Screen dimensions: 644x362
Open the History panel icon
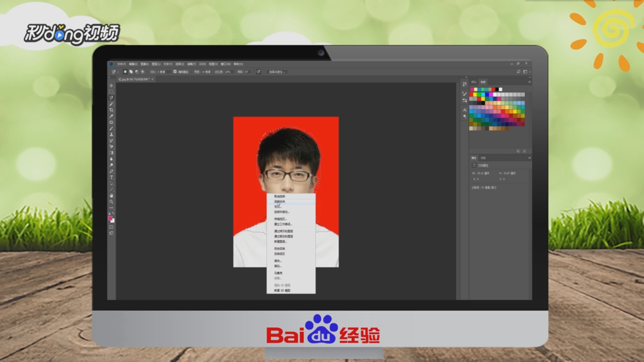pyautogui.click(x=465, y=84)
